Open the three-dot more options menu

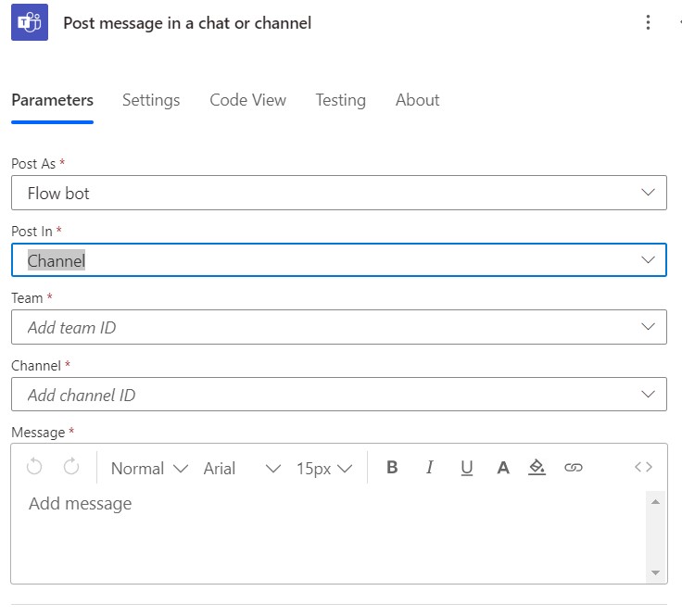click(x=648, y=22)
